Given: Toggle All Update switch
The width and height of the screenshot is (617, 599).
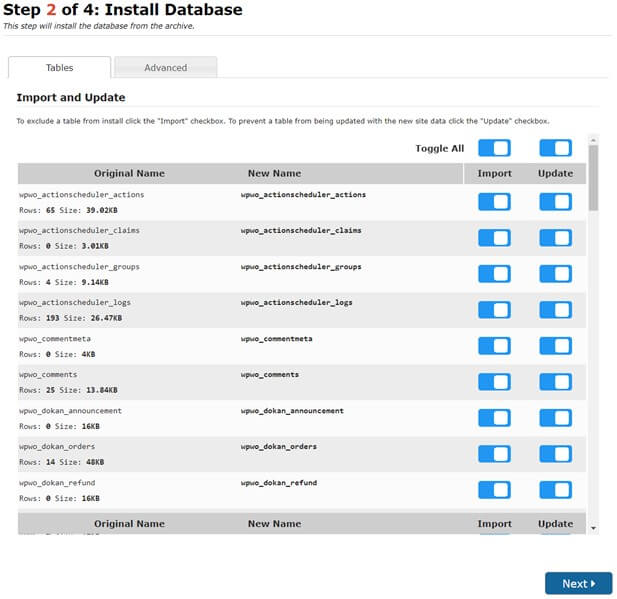Looking at the screenshot, I should 555,148.
